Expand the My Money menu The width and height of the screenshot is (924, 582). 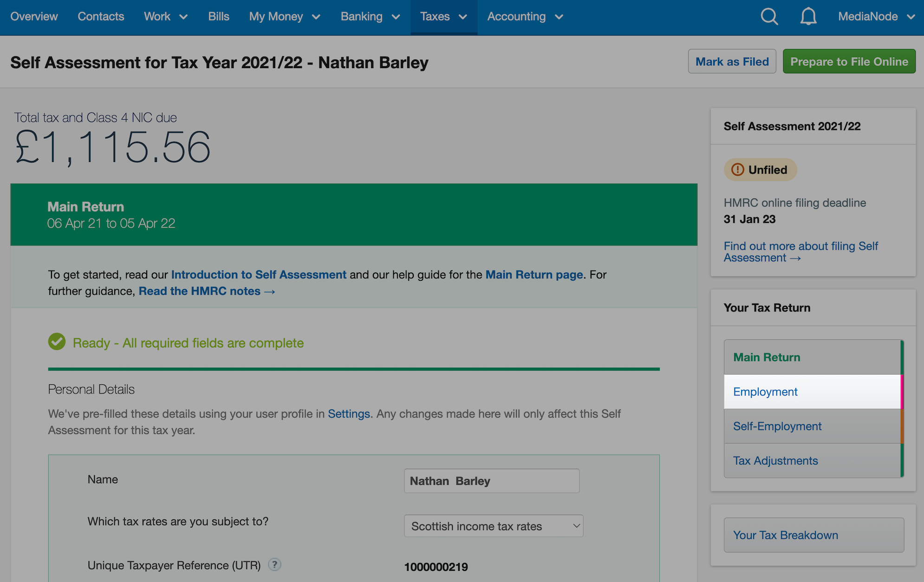[285, 17]
